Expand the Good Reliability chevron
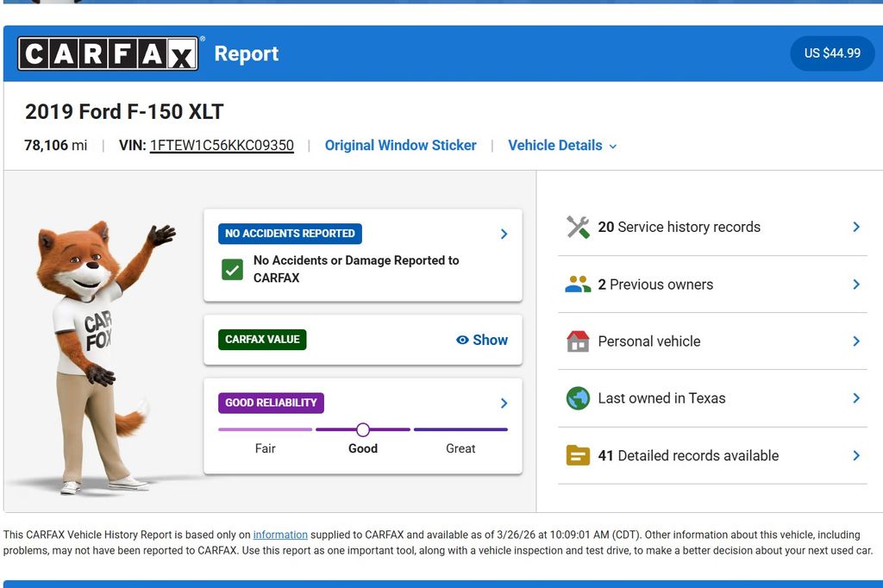The height and width of the screenshot is (588, 883). 504,403
